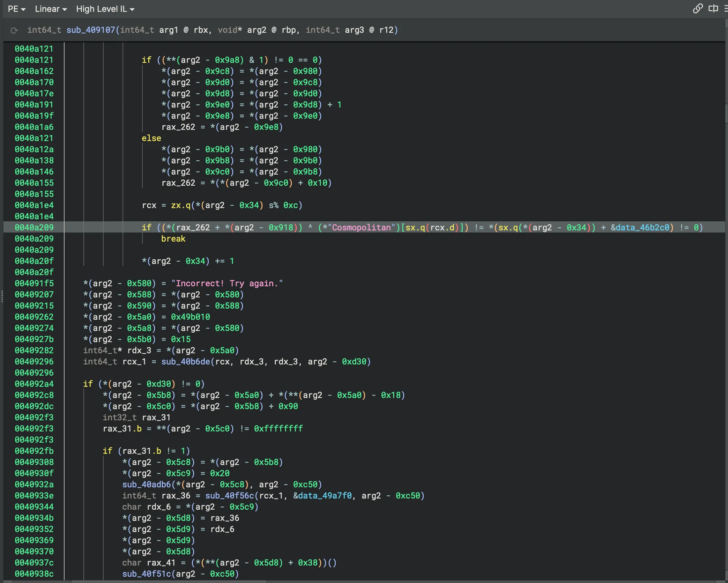Click function name sub_409107 in the header

tap(91, 30)
